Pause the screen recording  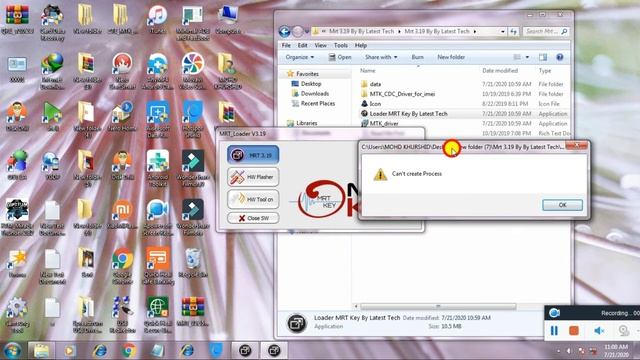pyautogui.click(x=554, y=331)
